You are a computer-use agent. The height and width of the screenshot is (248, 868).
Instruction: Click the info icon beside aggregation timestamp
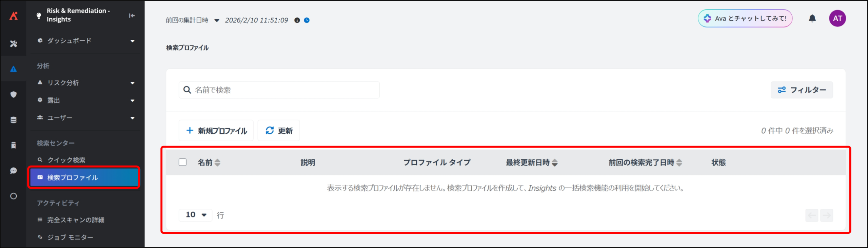click(297, 20)
